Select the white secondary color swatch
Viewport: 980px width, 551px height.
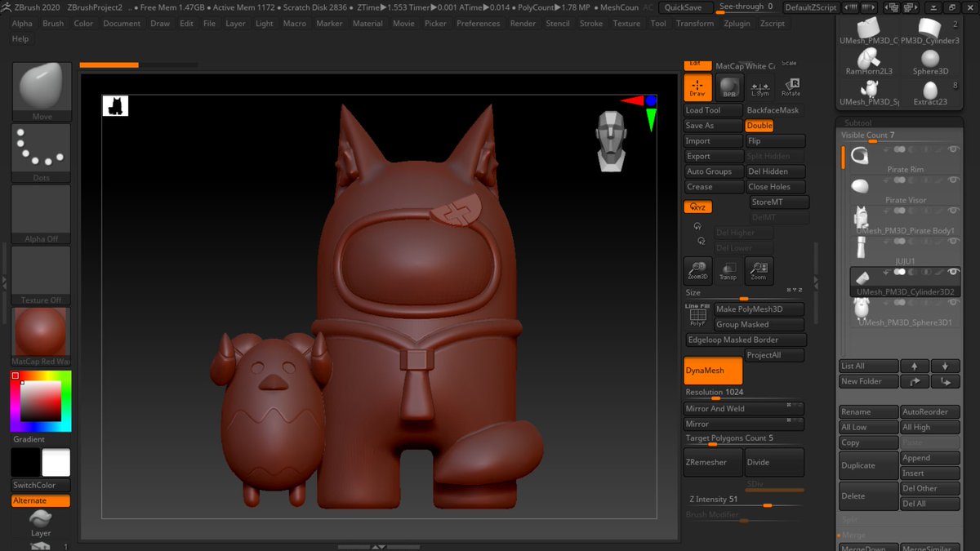point(56,464)
